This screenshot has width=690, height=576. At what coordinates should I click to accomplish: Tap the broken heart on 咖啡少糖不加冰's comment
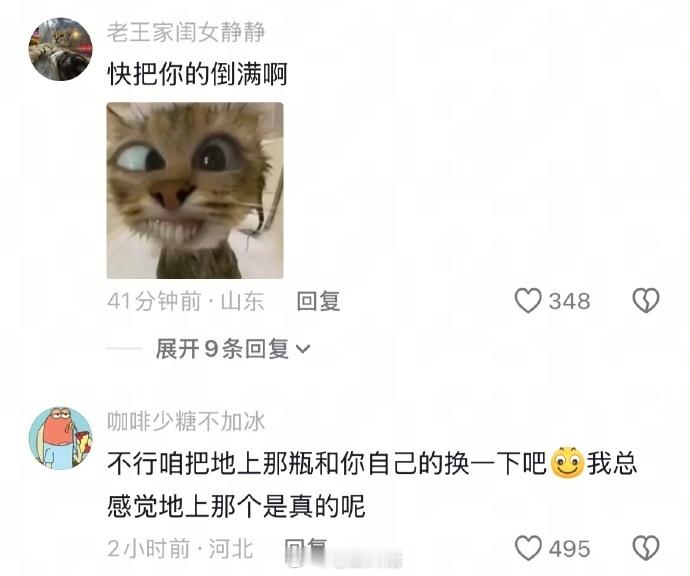(646, 548)
